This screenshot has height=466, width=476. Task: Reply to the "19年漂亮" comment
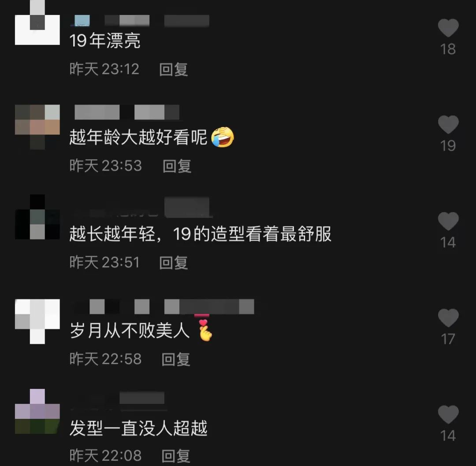click(x=174, y=69)
